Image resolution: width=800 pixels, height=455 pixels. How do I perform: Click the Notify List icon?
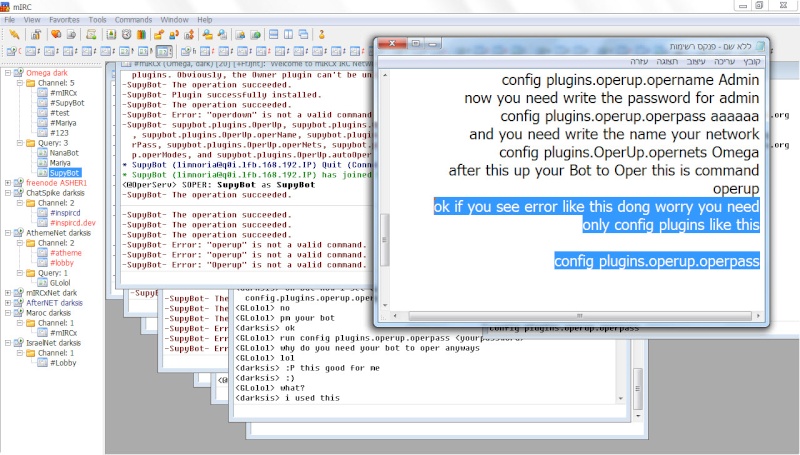click(240, 35)
